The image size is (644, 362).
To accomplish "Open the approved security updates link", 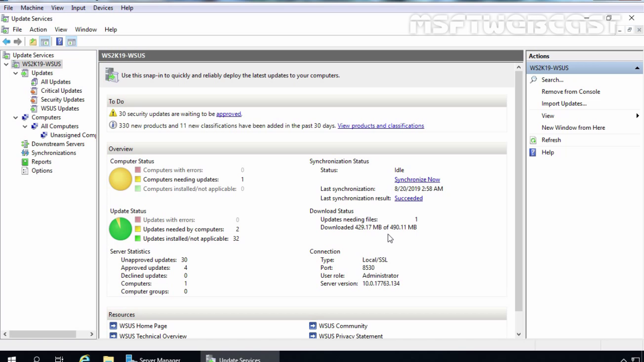I will pos(229,114).
